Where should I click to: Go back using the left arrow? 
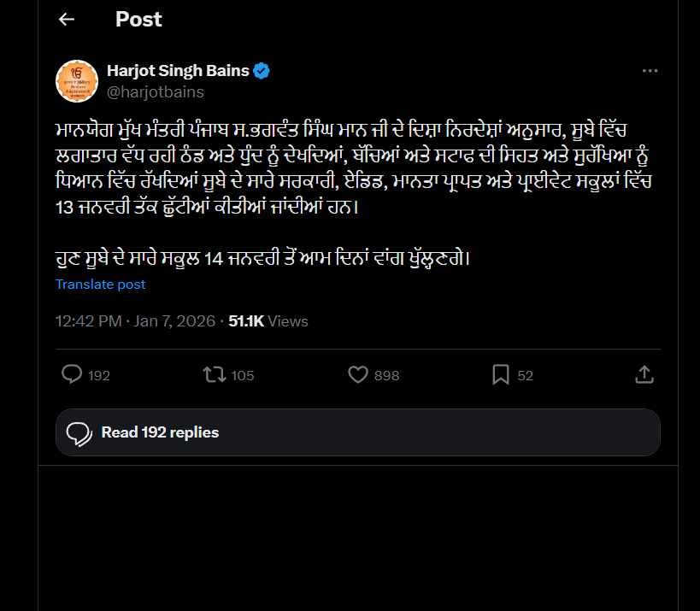click(67, 20)
